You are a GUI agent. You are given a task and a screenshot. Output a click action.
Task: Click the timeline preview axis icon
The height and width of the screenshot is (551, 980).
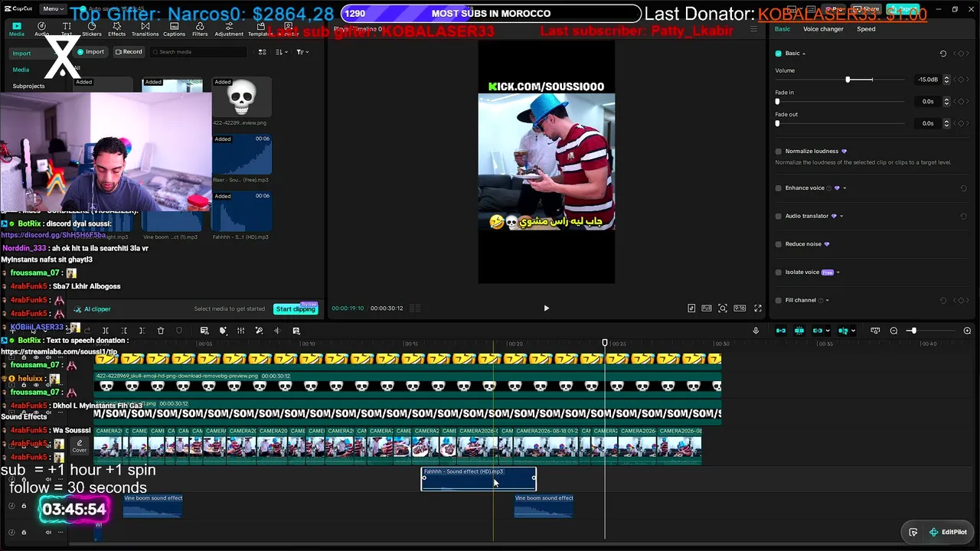(843, 331)
